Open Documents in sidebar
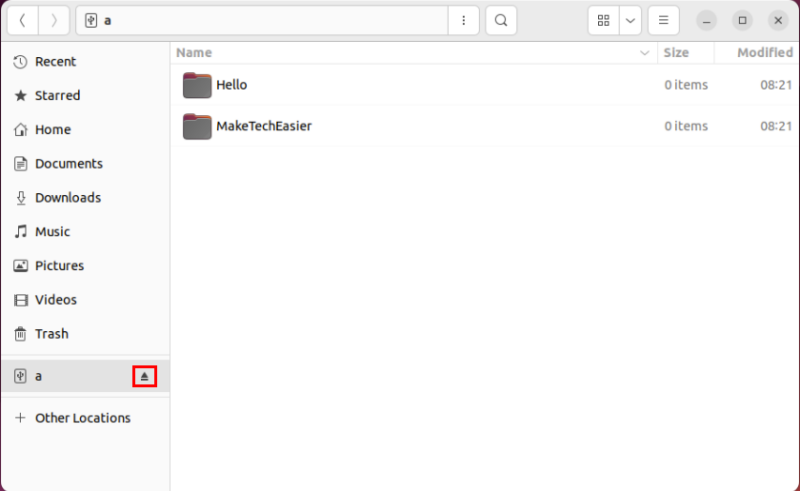The image size is (800, 491). [85, 164]
